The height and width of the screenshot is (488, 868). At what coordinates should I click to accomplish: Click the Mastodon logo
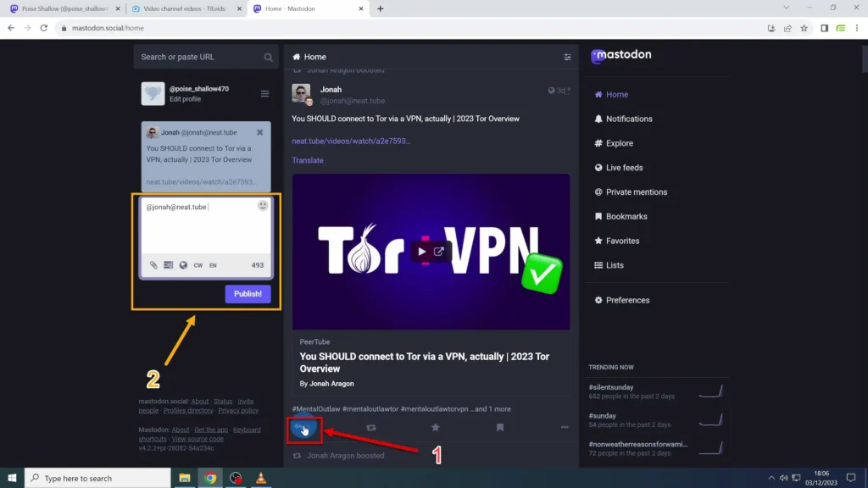click(621, 55)
